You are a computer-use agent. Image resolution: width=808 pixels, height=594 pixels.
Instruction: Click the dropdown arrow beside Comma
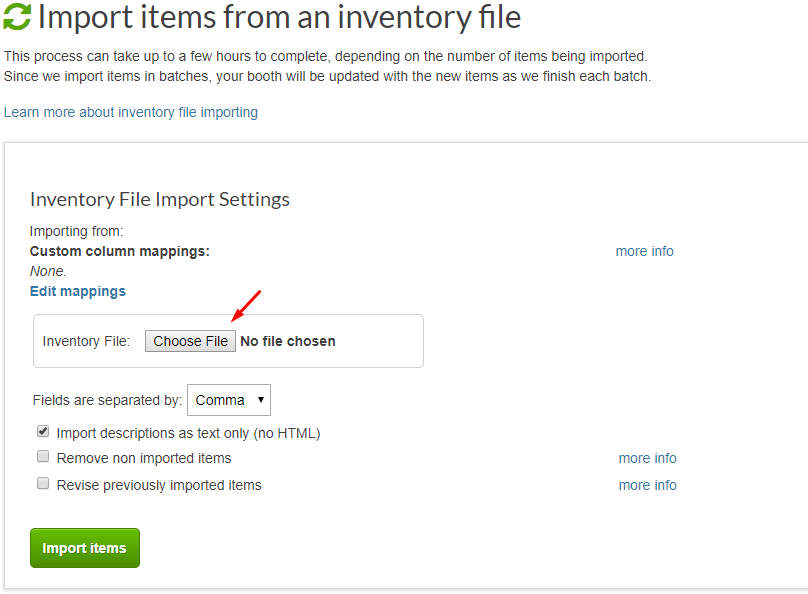(x=261, y=400)
